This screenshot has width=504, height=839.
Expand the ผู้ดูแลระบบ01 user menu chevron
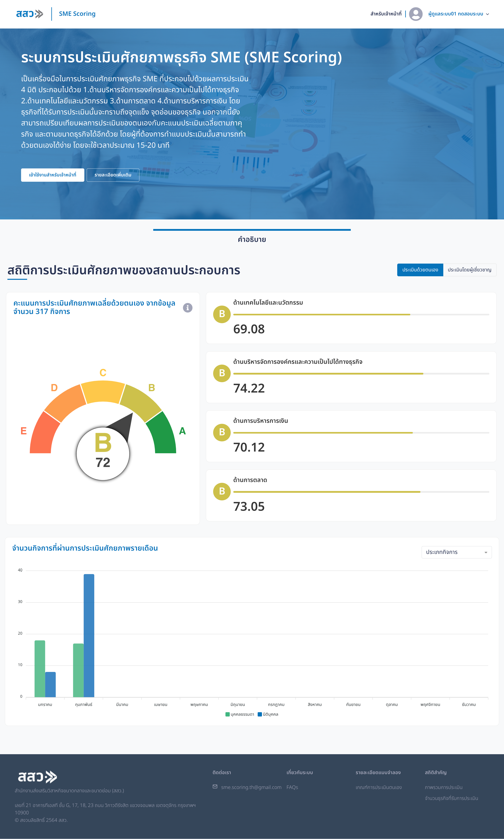487,14
